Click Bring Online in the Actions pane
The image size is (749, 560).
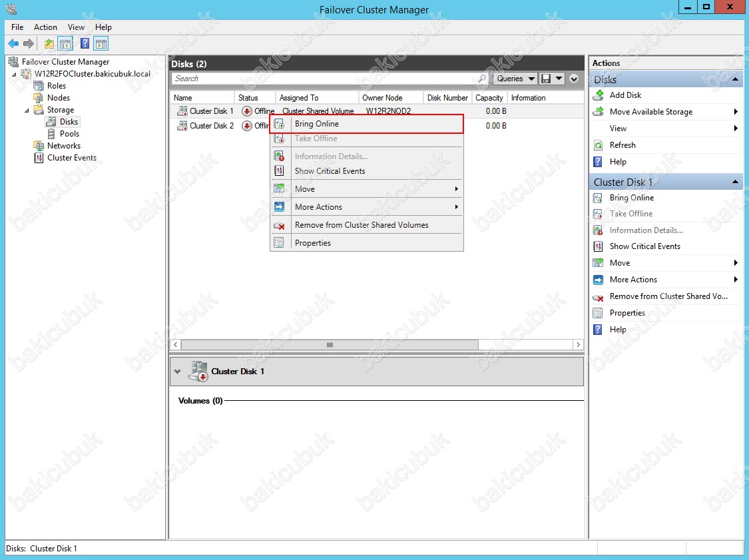(632, 198)
